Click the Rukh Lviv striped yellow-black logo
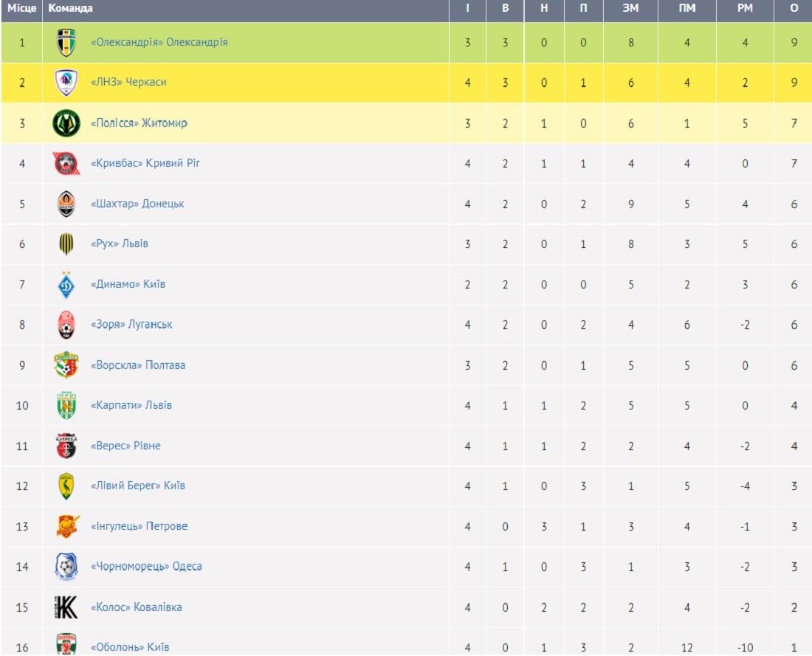812x656 pixels. point(66,244)
